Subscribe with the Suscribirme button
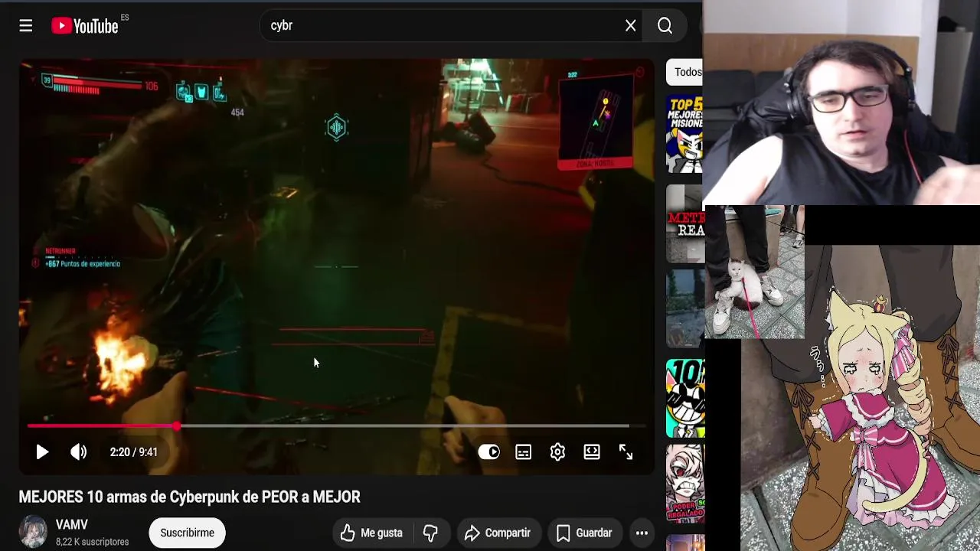980x551 pixels. coord(187,533)
